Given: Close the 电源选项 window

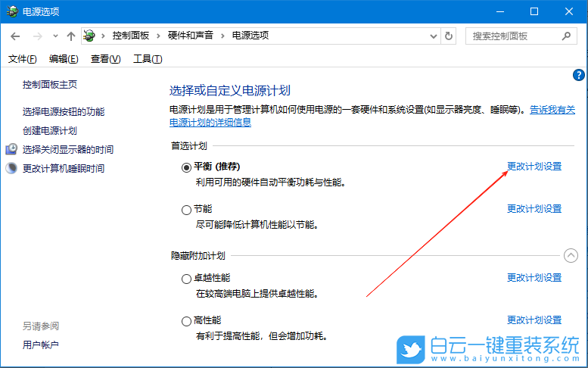Looking at the screenshot, I should 569,11.
